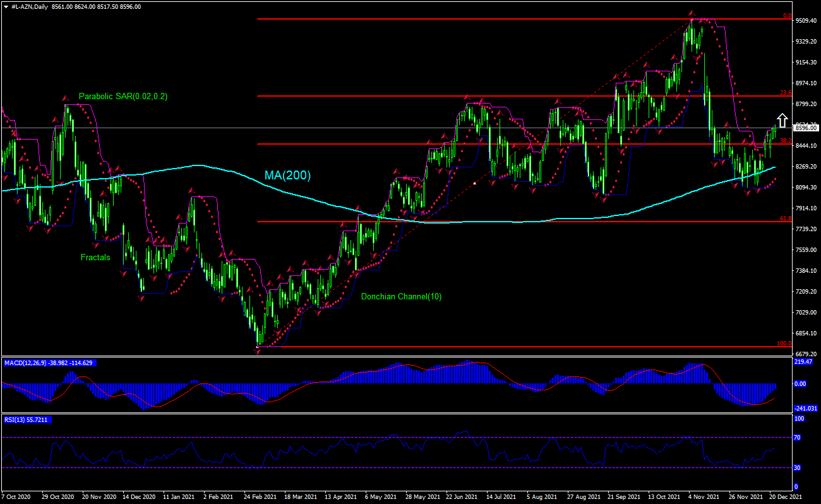Click a red Fractals up-arrow marker at the peak
Screen dimensions: 821x504
tap(692, 13)
